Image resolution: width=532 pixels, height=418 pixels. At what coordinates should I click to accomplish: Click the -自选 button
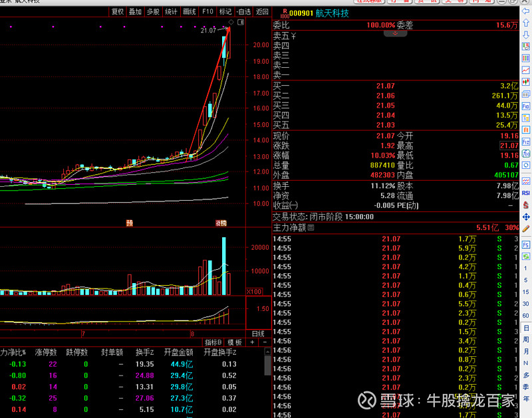click(243, 12)
